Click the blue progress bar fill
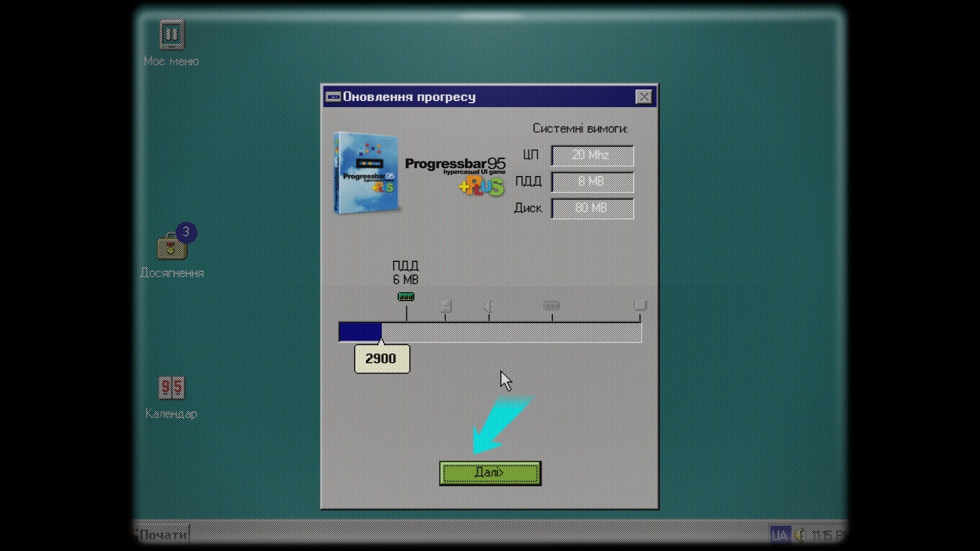The height and width of the screenshot is (551, 980). pyautogui.click(x=360, y=332)
